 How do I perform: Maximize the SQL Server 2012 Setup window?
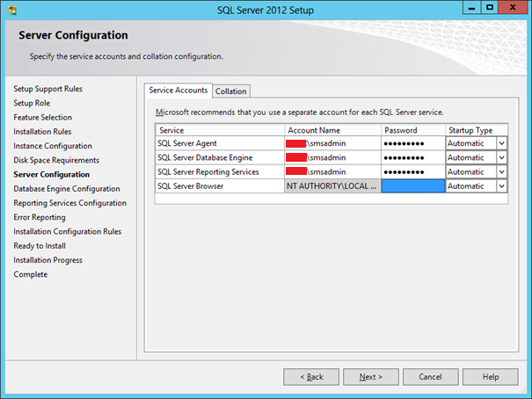click(x=490, y=7)
